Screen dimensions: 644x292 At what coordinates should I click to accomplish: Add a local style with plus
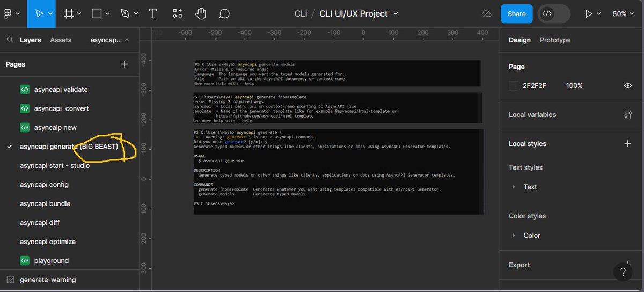(x=628, y=144)
